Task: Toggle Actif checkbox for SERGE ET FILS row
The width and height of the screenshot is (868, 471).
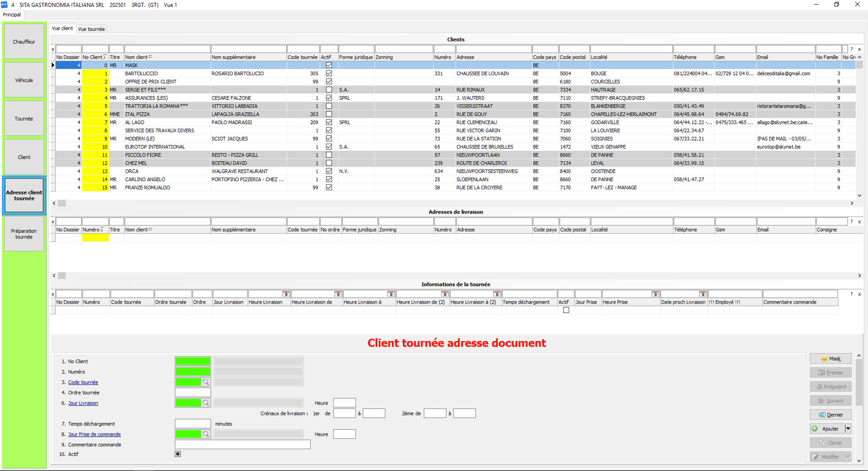Action: 329,90
